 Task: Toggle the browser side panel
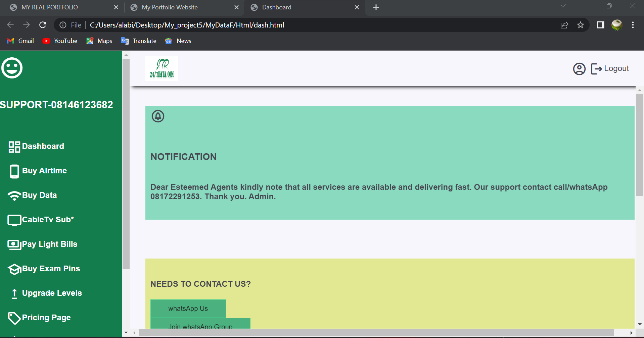pos(600,25)
